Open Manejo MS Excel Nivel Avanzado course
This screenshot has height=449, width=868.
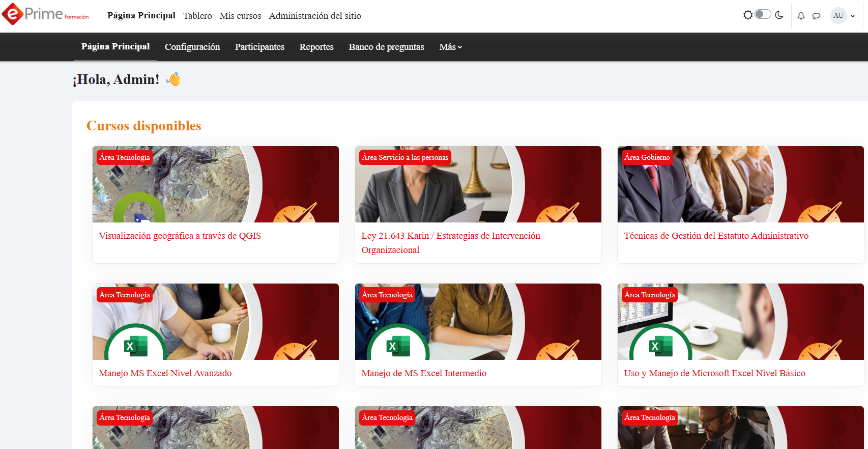tap(165, 373)
